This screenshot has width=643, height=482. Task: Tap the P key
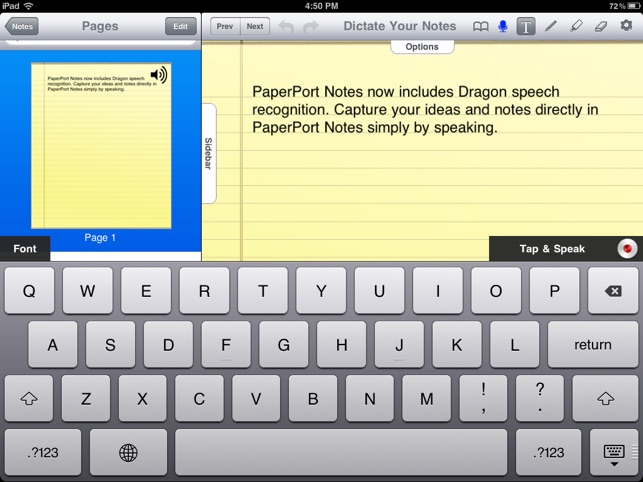click(554, 291)
